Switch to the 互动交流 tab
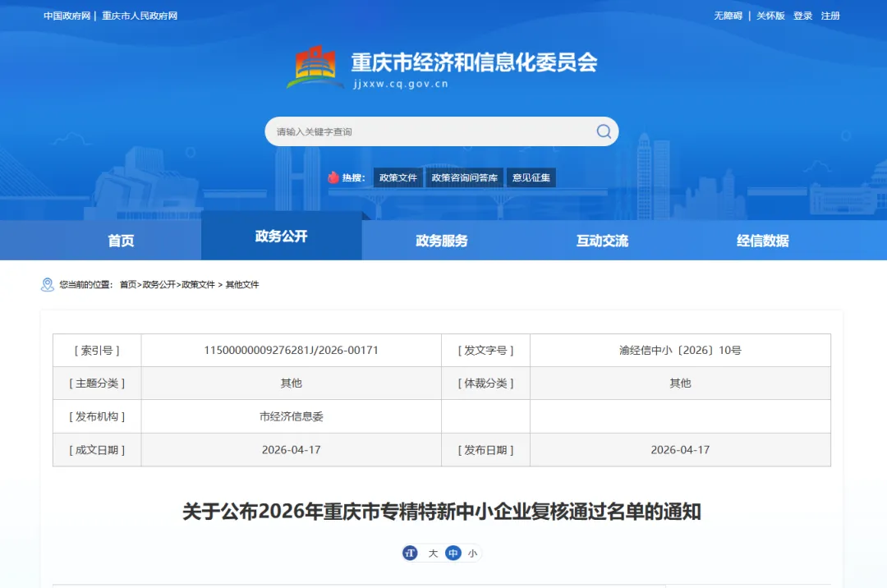887x588 pixels. 603,241
